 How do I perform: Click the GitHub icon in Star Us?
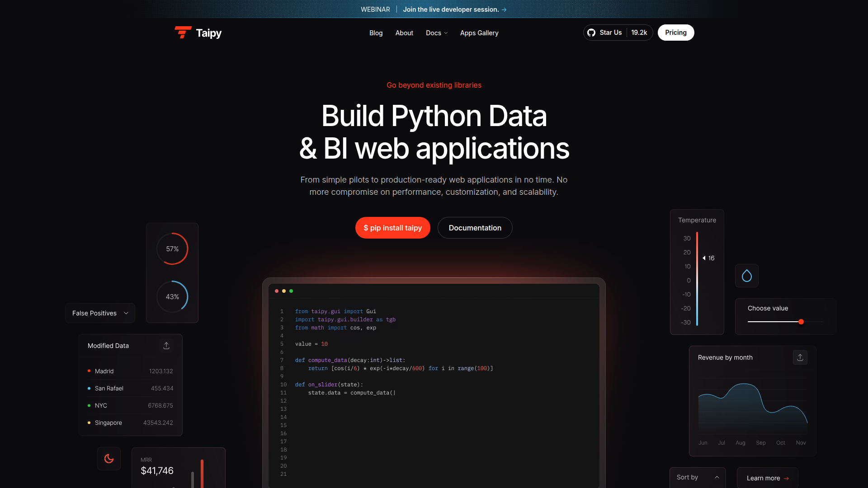(591, 33)
